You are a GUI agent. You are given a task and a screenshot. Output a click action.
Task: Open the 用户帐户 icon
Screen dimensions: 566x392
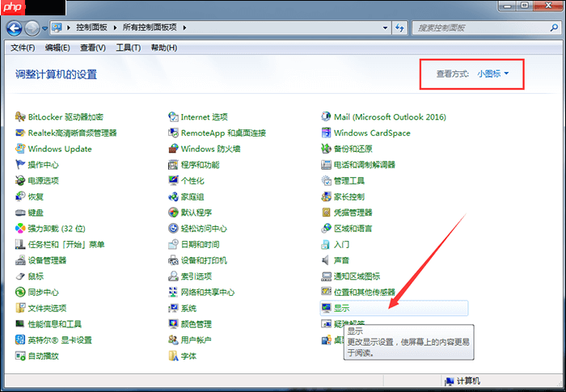pos(173,339)
